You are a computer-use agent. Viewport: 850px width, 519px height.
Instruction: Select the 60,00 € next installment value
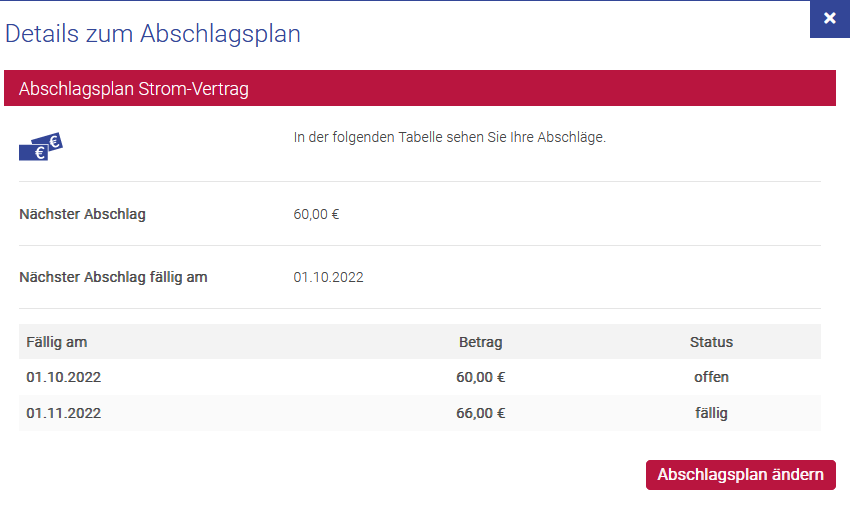coord(316,214)
